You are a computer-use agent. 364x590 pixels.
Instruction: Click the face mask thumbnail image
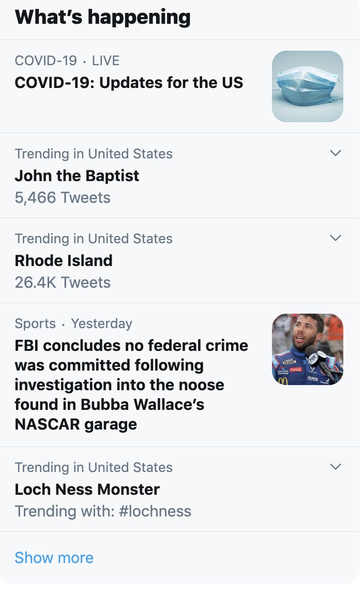point(307,86)
